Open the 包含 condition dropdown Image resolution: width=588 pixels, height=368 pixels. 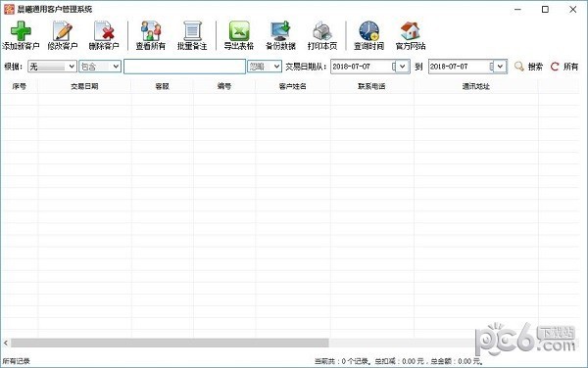coord(100,67)
